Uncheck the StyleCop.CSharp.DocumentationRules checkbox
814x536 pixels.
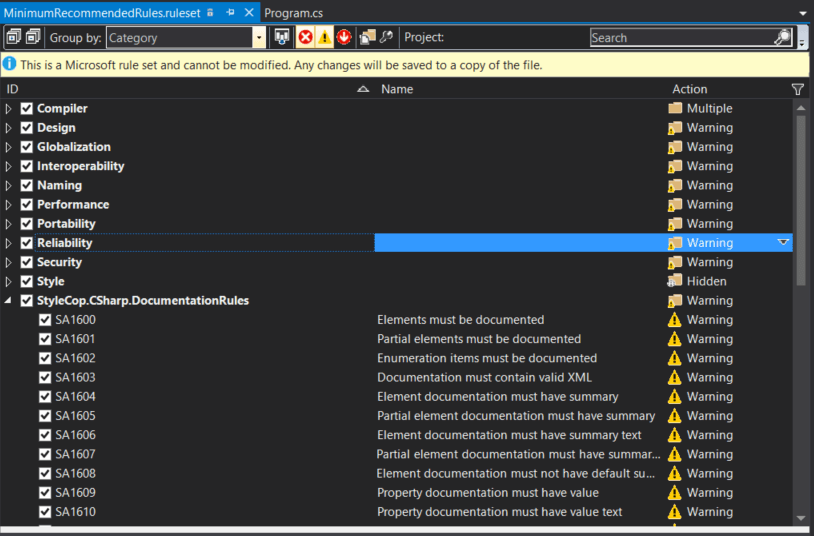pos(26,301)
